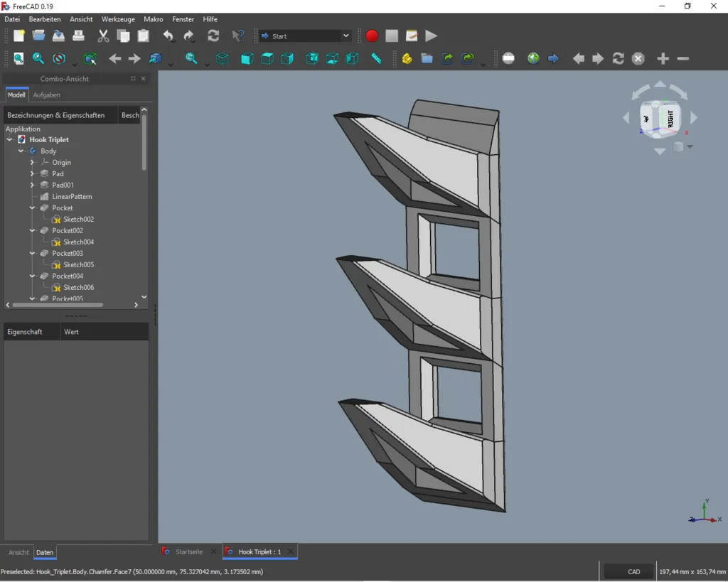Viewport: 728px width, 582px height.
Task: Click the Fit all view icon
Action: click(x=18, y=58)
